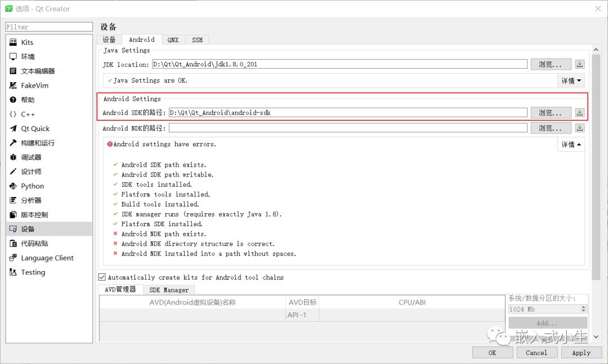
Task: Click the scrollbar up arrow
Action: click(x=596, y=50)
